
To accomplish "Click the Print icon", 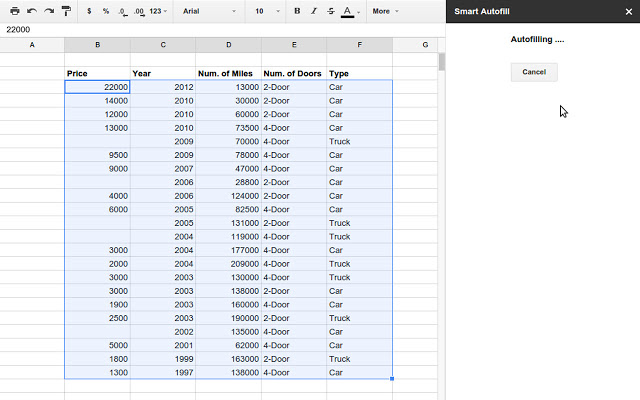I will (x=15, y=11).
